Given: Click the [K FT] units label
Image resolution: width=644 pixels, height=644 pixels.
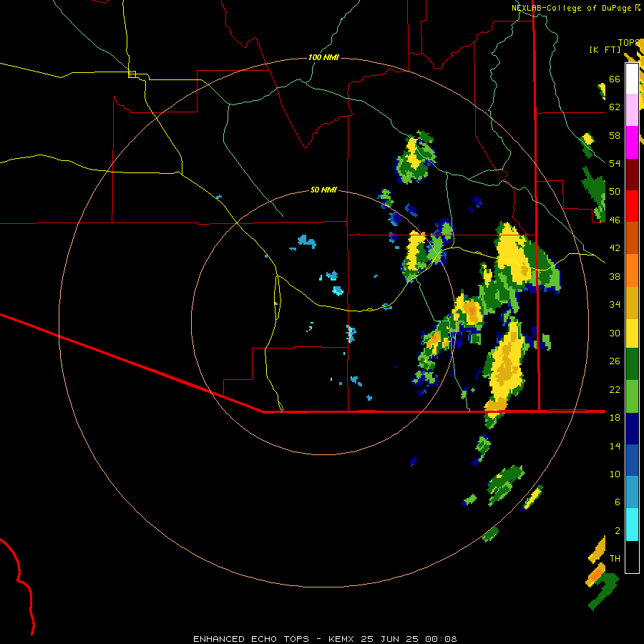Looking at the screenshot, I should click(605, 49).
